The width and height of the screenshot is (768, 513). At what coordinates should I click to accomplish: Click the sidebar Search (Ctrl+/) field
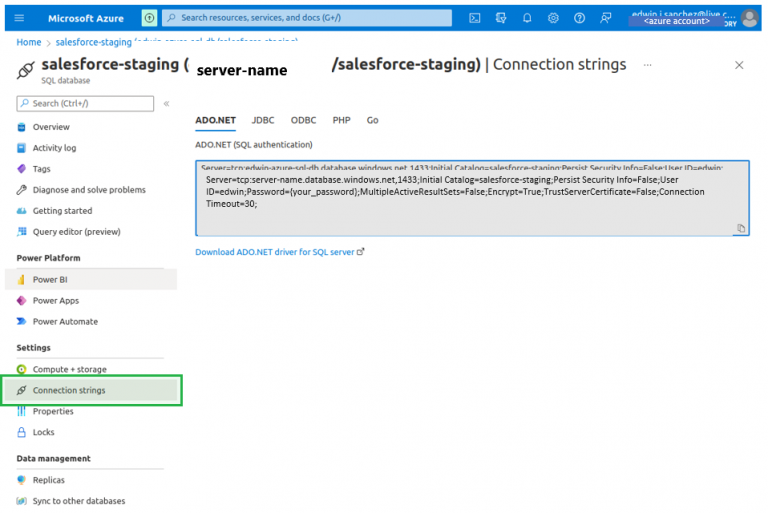pos(86,103)
